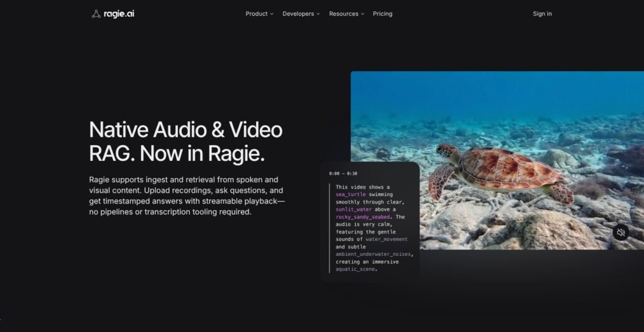Click the water_movement tag
644x332 pixels.
[387, 239]
